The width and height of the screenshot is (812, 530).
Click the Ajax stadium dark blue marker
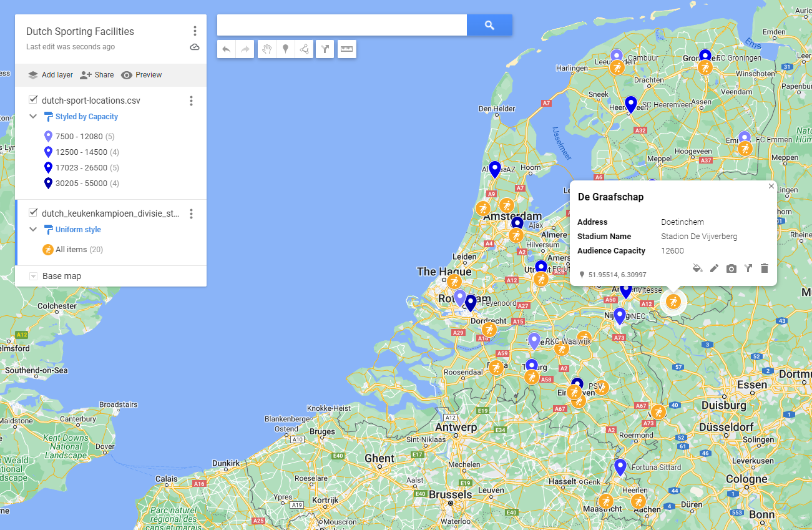pyautogui.click(x=517, y=225)
